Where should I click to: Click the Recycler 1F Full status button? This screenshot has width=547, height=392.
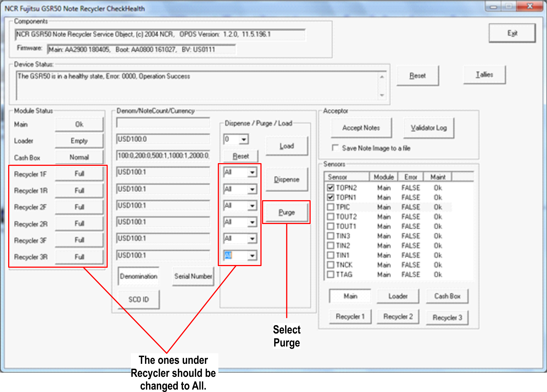click(79, 174)
